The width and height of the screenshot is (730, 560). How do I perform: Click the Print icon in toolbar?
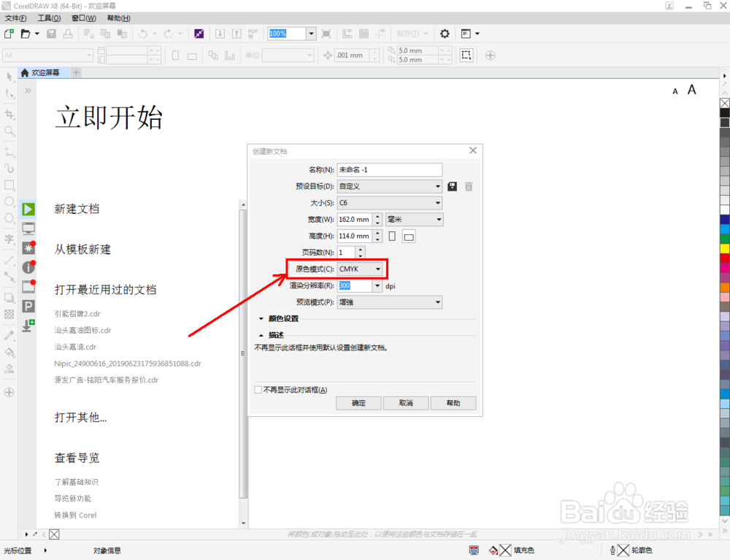pos(68,34)
